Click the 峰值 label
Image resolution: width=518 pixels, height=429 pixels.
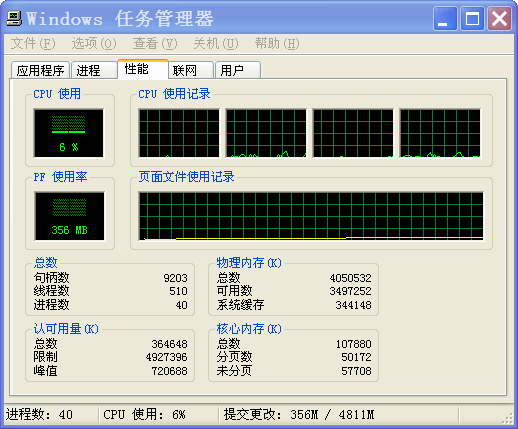pyautogui.click(x=45, y=371)
